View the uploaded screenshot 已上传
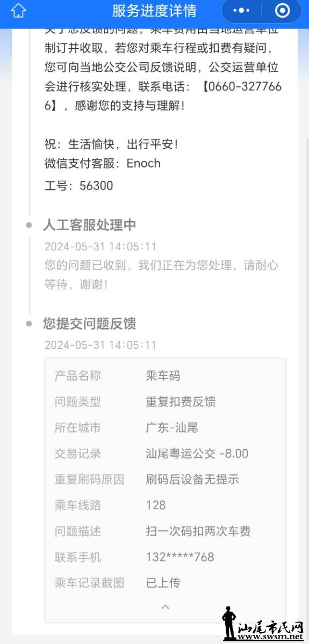Image resolution: width=309 pixels, height=644 pixels. 163,583
